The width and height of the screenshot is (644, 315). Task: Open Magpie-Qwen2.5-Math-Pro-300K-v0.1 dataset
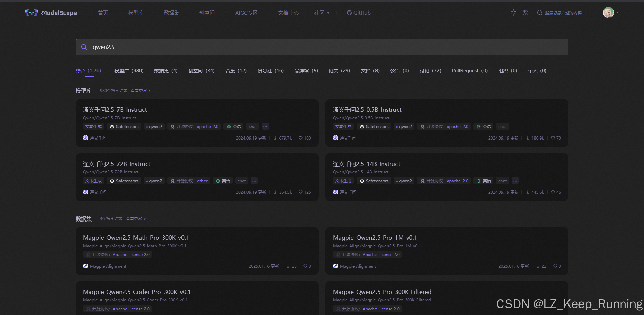click(136, 238)
